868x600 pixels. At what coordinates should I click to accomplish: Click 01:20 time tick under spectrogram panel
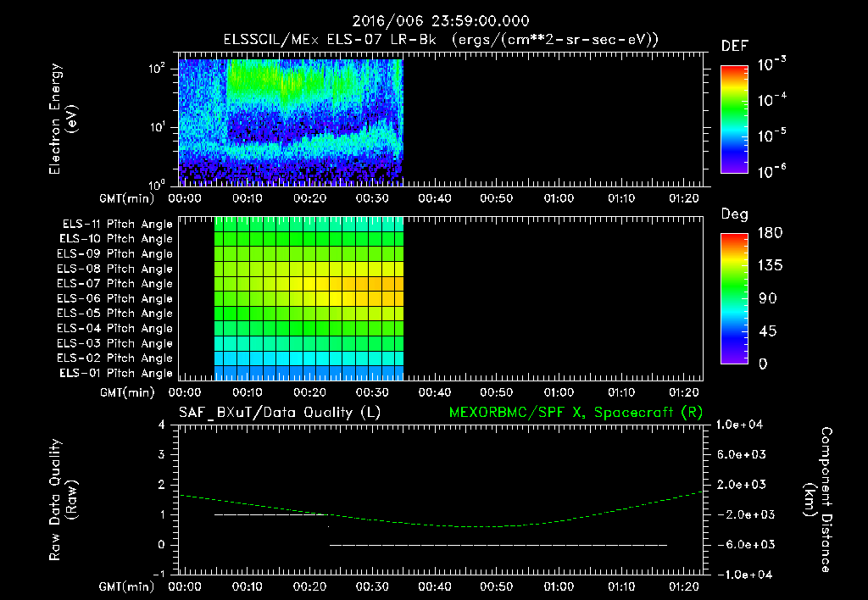click(684, 198)
